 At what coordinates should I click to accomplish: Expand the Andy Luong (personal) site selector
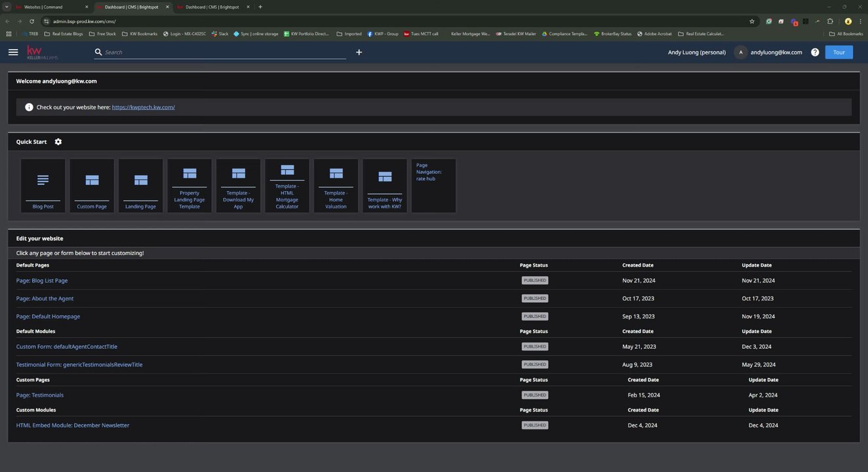[696, 52]
